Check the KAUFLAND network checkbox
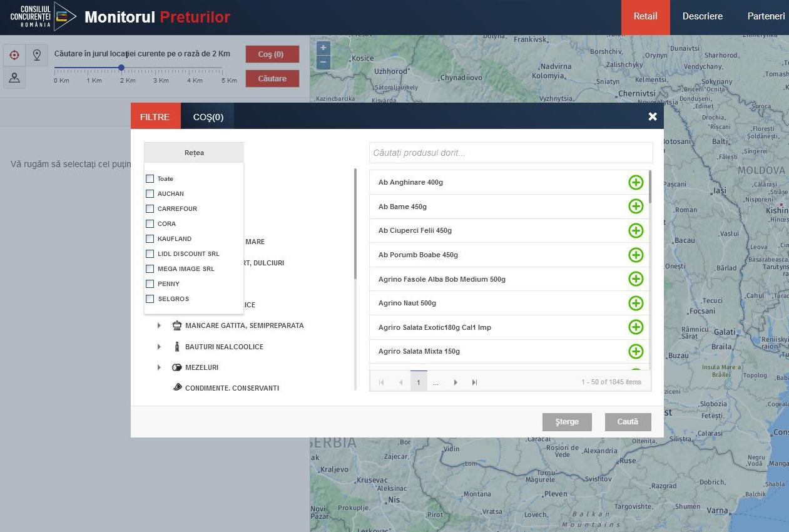The height and width of the screenshot is (532, 789). tap(150, 238)
